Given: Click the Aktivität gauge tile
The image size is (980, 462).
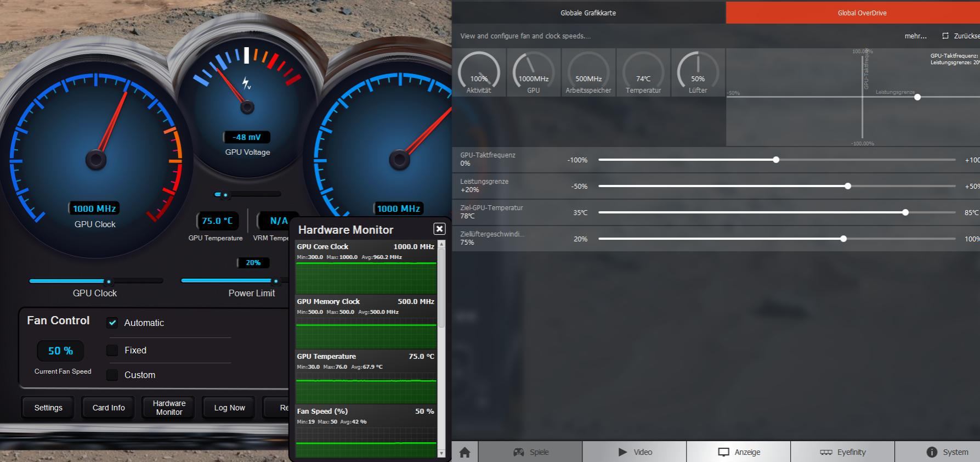Looking at the screenshot, I should (479, 72).
